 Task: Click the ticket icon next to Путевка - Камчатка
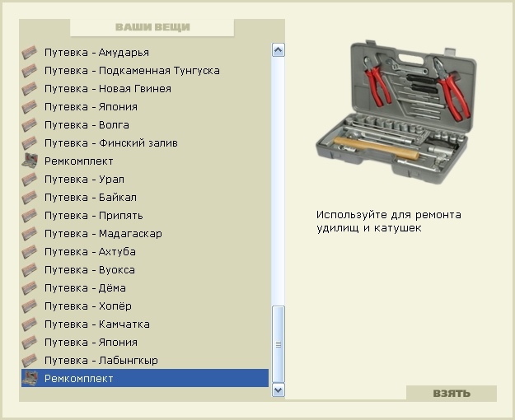(x=30, y=324)
